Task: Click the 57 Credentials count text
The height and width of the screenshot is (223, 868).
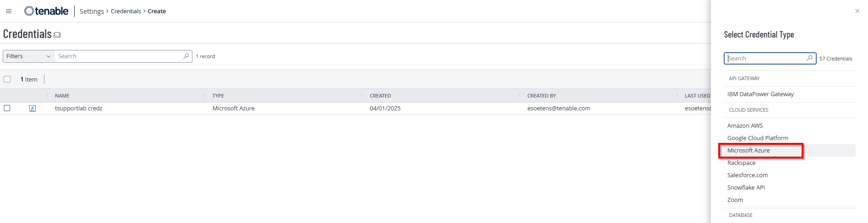Action: 835,59
